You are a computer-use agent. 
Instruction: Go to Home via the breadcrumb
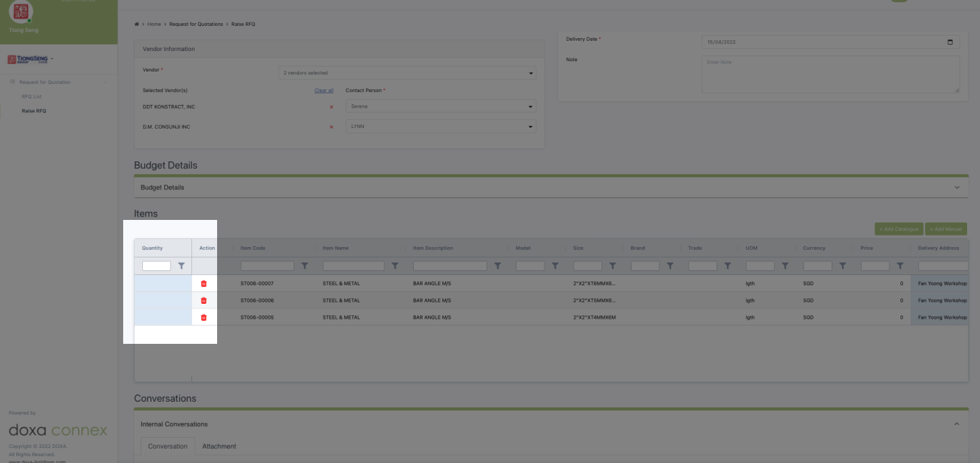[154, 24]
